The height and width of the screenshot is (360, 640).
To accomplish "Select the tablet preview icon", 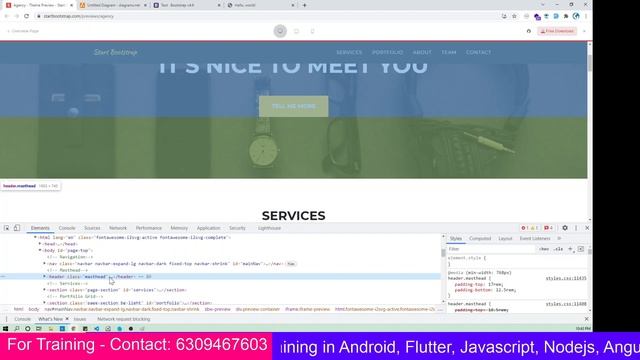I will click(x=296, y=31).
